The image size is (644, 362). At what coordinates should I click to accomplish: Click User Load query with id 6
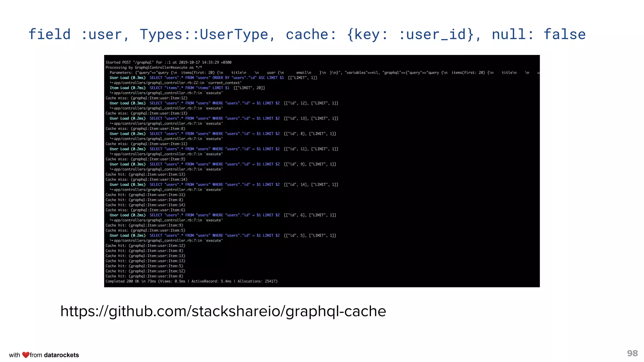pyautogui.click(x=223, y=215)
